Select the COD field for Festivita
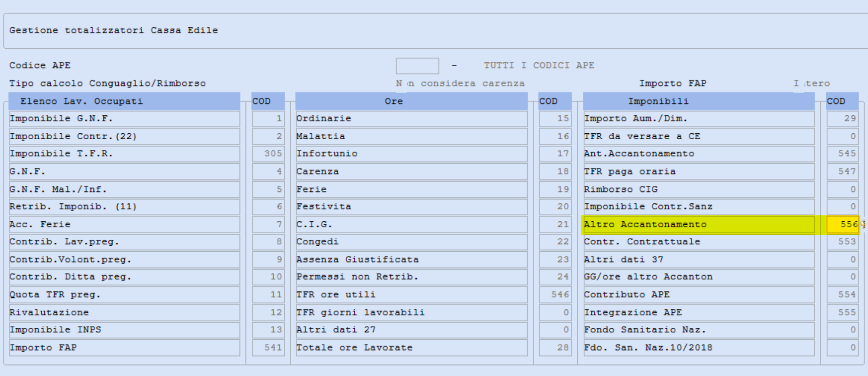Screen dimensions: 868x376 [555, 206]
